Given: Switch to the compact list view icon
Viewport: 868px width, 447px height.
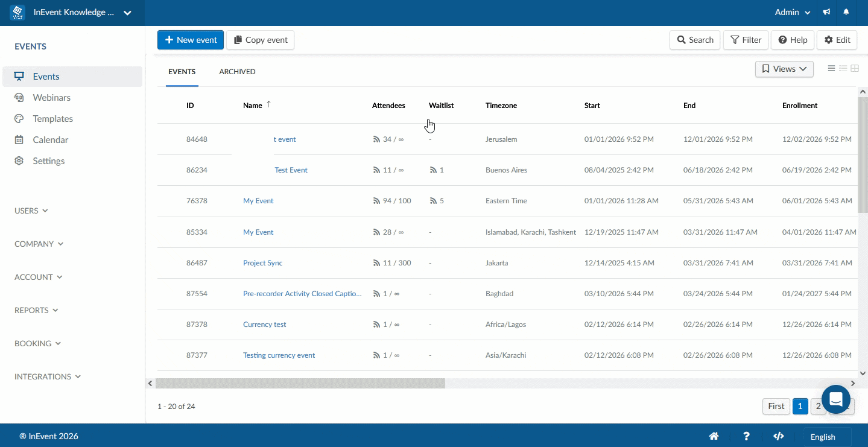Looking at the screenshot, I should (831, 69).
